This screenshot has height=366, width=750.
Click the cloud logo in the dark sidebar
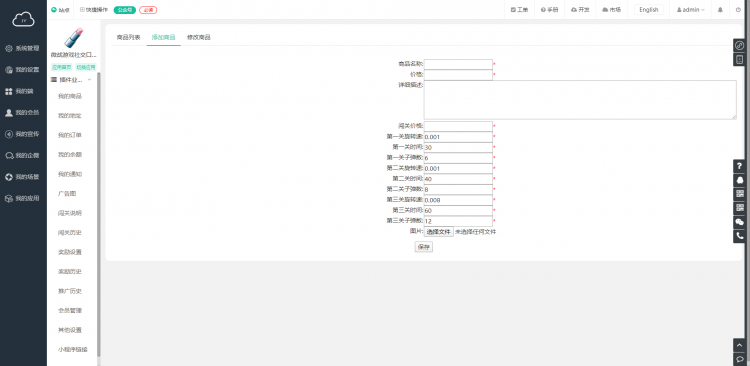(x=23, y=19)
